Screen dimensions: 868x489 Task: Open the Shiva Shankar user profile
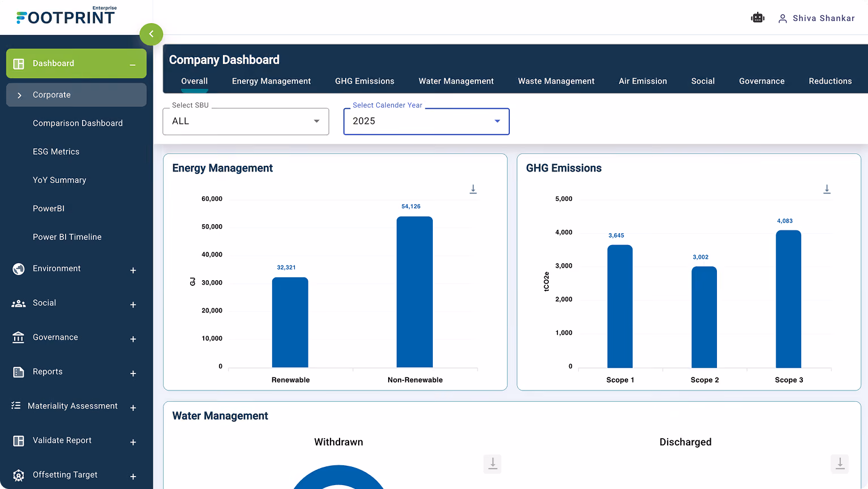(817, 18)
